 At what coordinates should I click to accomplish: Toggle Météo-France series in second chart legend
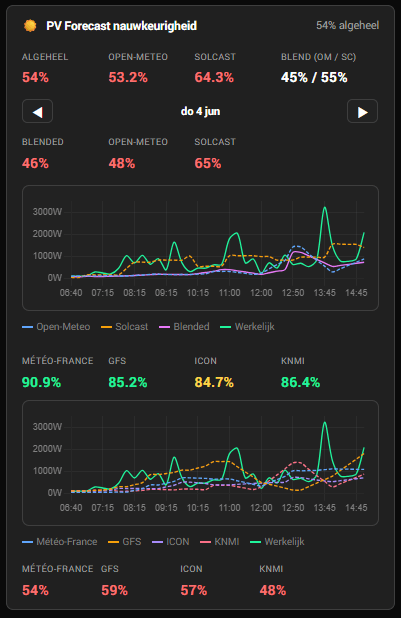60,542
